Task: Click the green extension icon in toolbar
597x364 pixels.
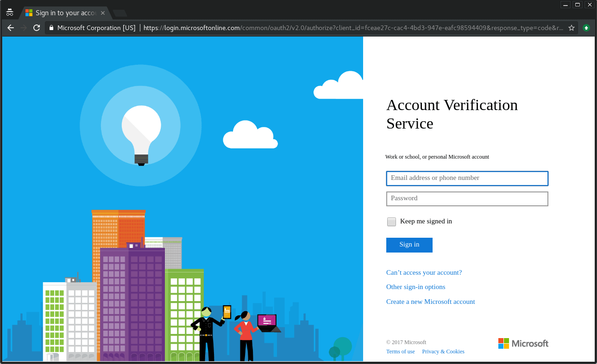Action: pyautogui.click(x=586, y=28)
